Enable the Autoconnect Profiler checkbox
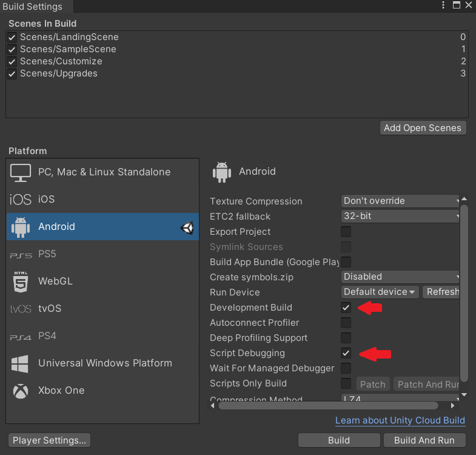476x455 pixels. [x=346, y=323]
